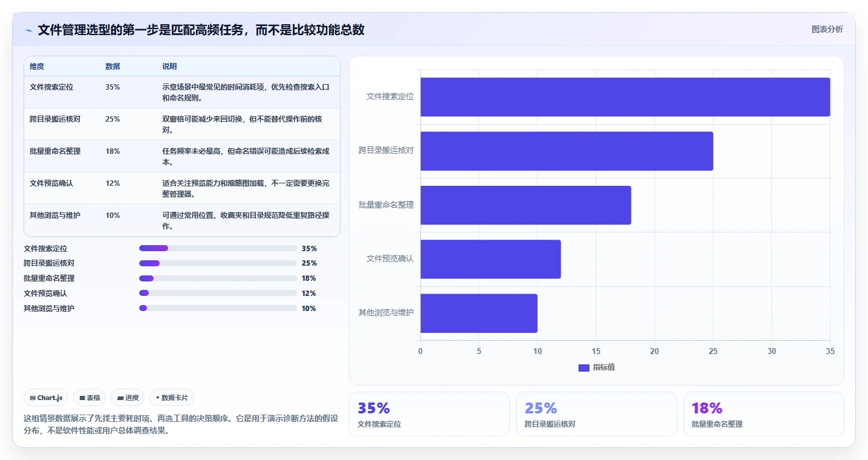
Task: Select the 批量重命名整理 cell in the table
Action: click(x=55, y=151)
